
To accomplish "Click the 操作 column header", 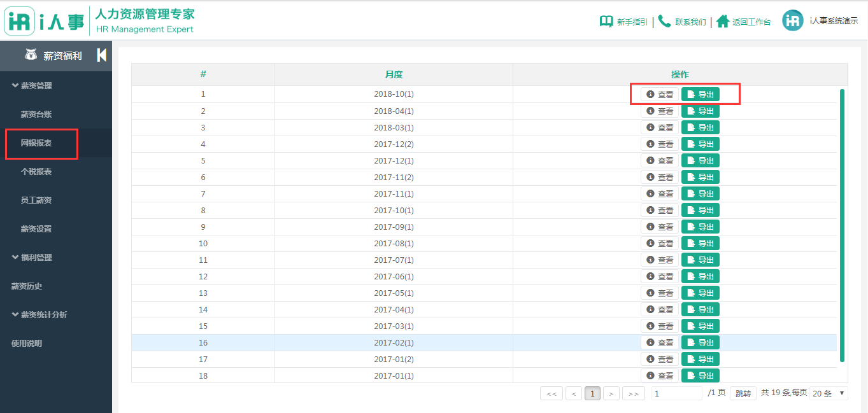I will (x=680, y=74).
